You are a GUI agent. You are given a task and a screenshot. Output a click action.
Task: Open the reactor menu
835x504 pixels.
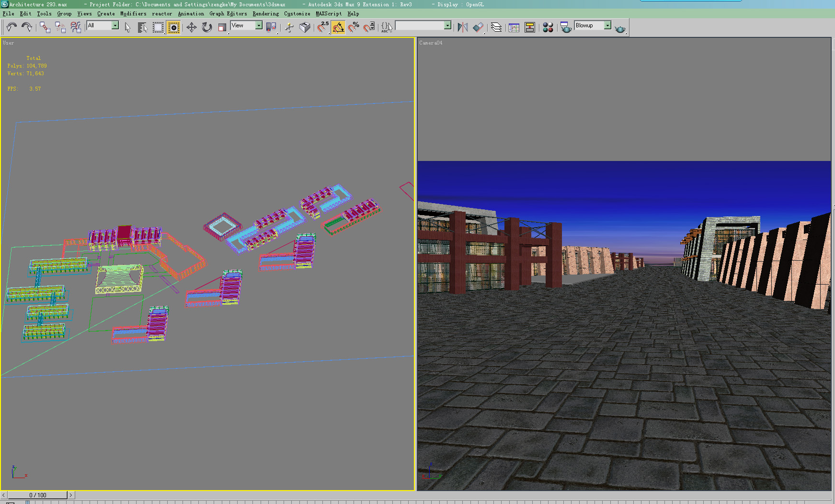162,13
